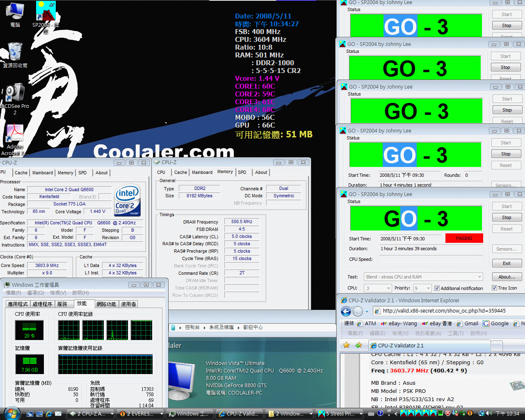525x420 pixels.
Task: Click the volume speaker tray icon
Action: [488, 413]
